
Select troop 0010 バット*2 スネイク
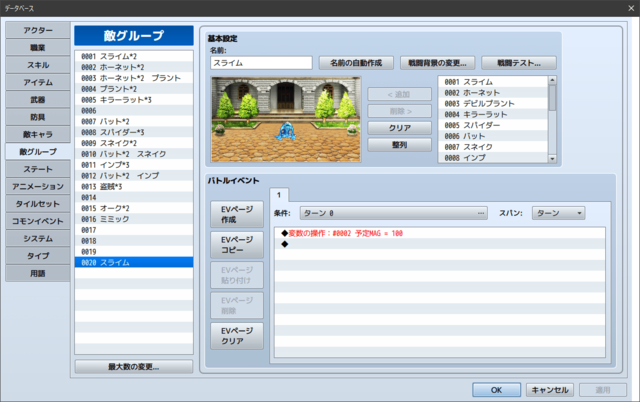point(134,154)
